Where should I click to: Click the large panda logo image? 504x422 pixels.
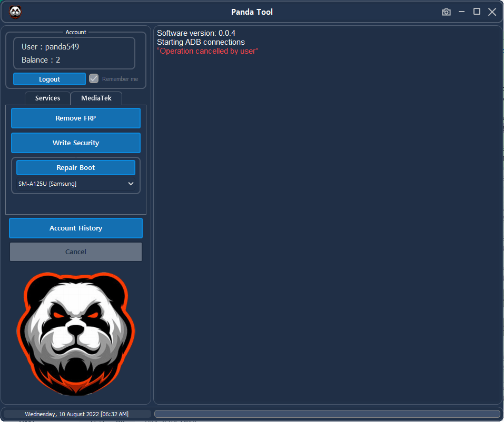point(75,334)
